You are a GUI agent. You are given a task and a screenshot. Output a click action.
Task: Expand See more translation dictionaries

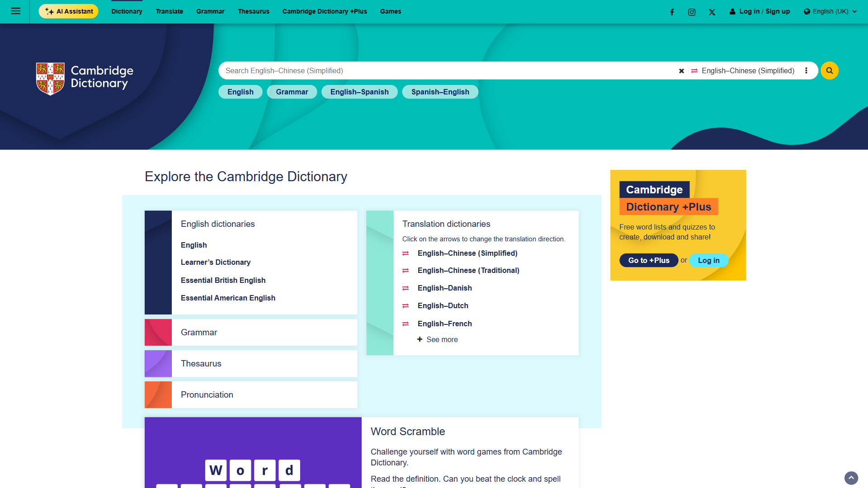[x=437, y=339]
